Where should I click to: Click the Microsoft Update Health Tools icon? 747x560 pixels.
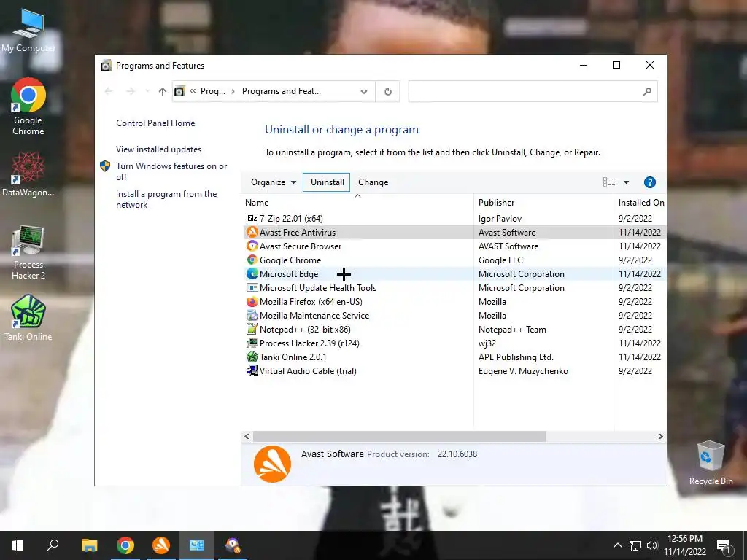click(x=252, y=287)
